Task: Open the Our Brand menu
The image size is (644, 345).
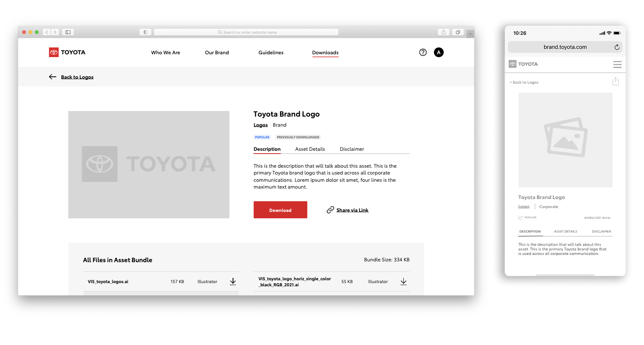Action: tap(217, 53)
